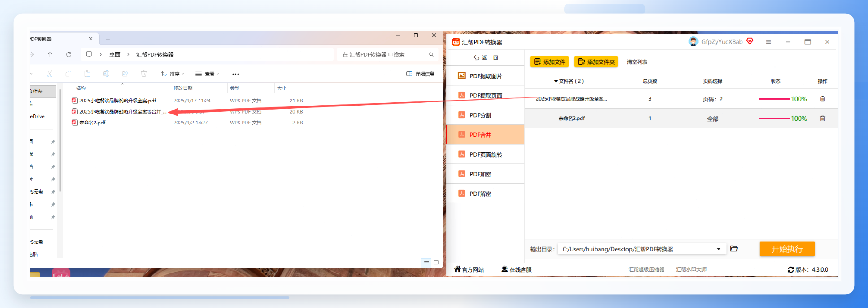The image size is (868, 308).
Task: Select PDF解密 in sidebar
Action: pos(485,194)
